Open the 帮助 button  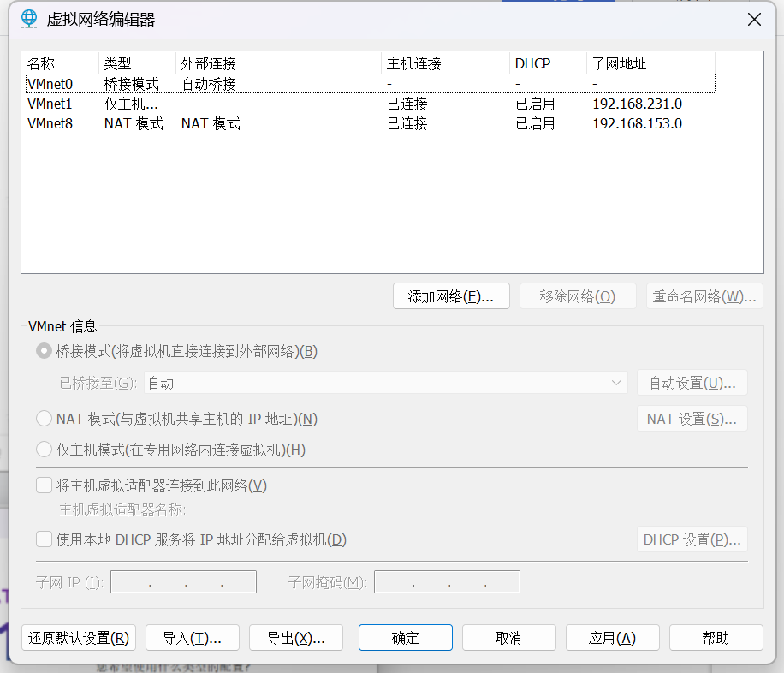pos(716,638)
